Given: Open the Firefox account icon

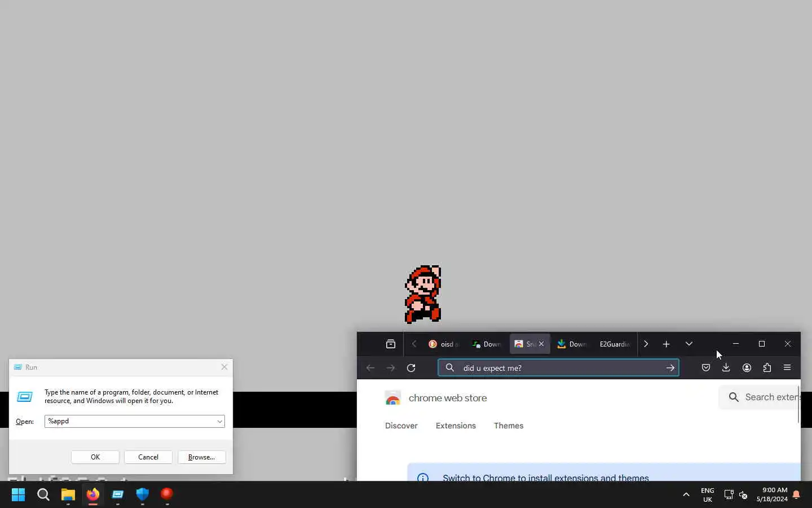Looking at the screenshot, I should 747,367.
